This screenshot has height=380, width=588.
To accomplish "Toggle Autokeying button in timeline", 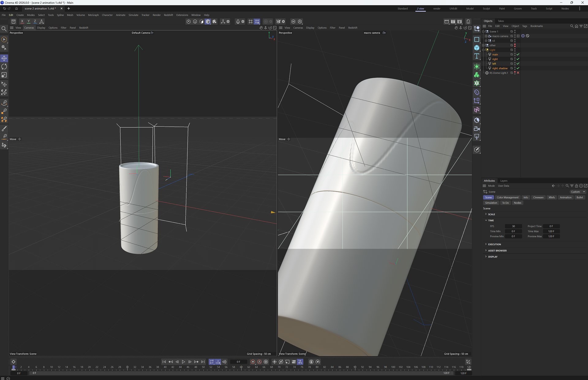I will [x=259, y=362].
